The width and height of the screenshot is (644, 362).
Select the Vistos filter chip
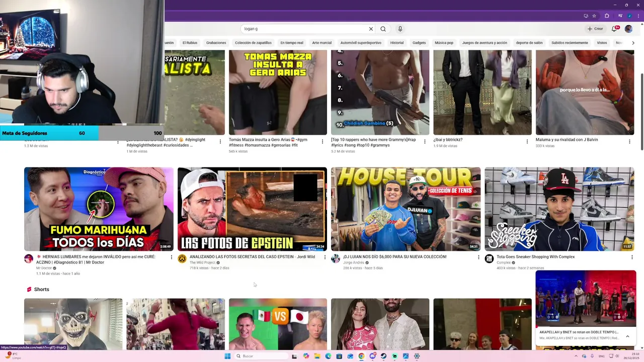pyautogui.click(x=602, y=43)
